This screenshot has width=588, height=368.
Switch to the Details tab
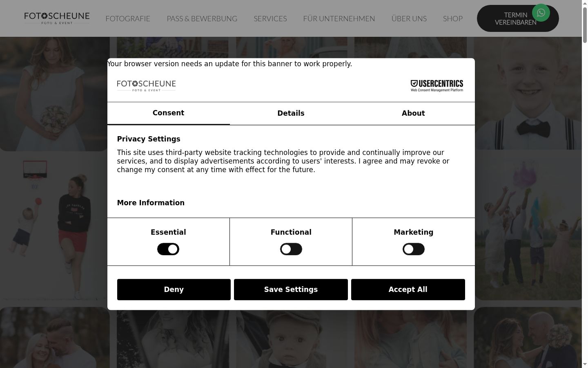[291, 113]
